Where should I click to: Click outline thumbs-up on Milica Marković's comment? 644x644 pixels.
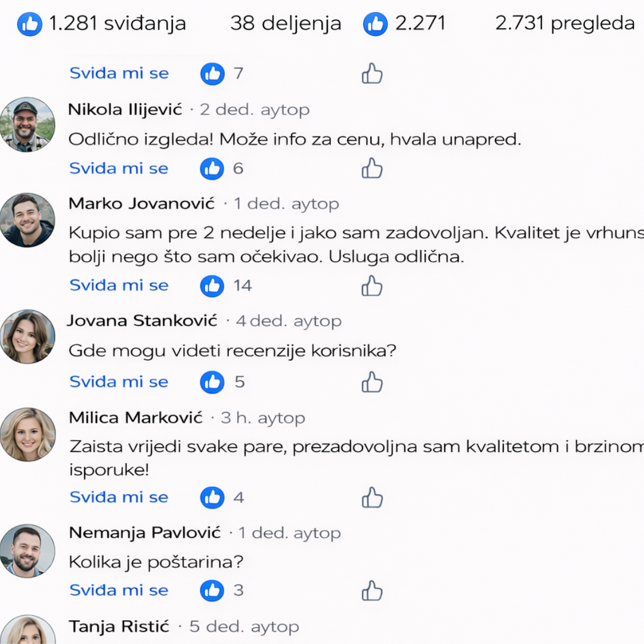pos(372,498)
